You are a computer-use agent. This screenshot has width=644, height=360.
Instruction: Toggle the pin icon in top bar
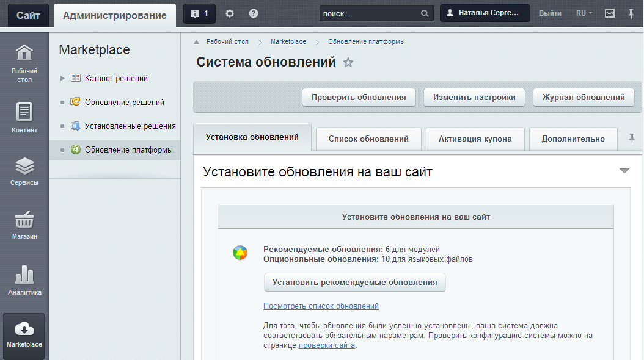pos(631,13)
